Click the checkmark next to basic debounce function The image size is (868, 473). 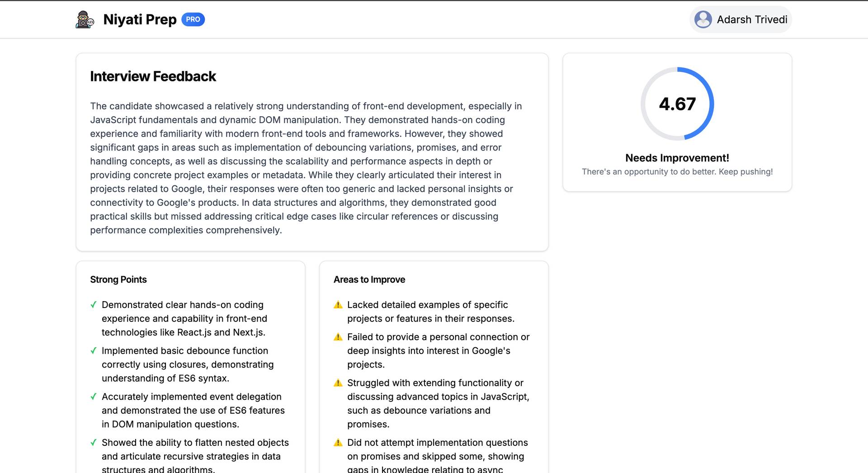click(94, 350)
